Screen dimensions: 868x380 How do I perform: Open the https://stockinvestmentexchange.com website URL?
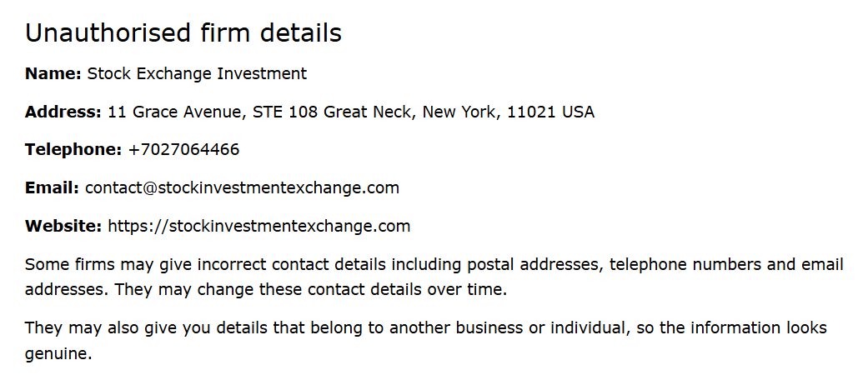[x=258, y=227]
